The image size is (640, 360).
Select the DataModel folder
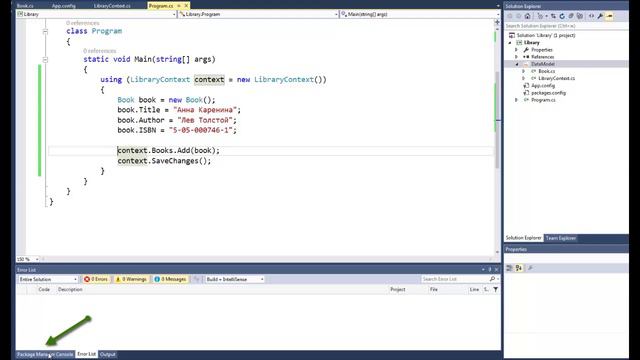(x=542, y=64)
